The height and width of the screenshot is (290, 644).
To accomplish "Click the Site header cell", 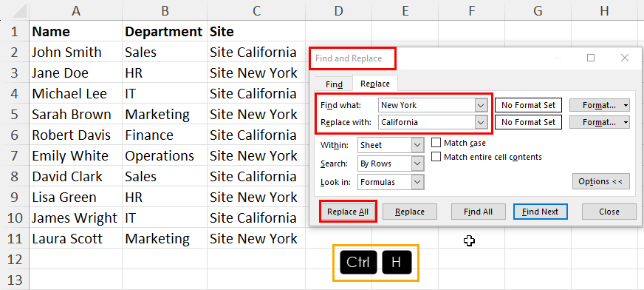I will pyautogui.click(x=256, y=31).
